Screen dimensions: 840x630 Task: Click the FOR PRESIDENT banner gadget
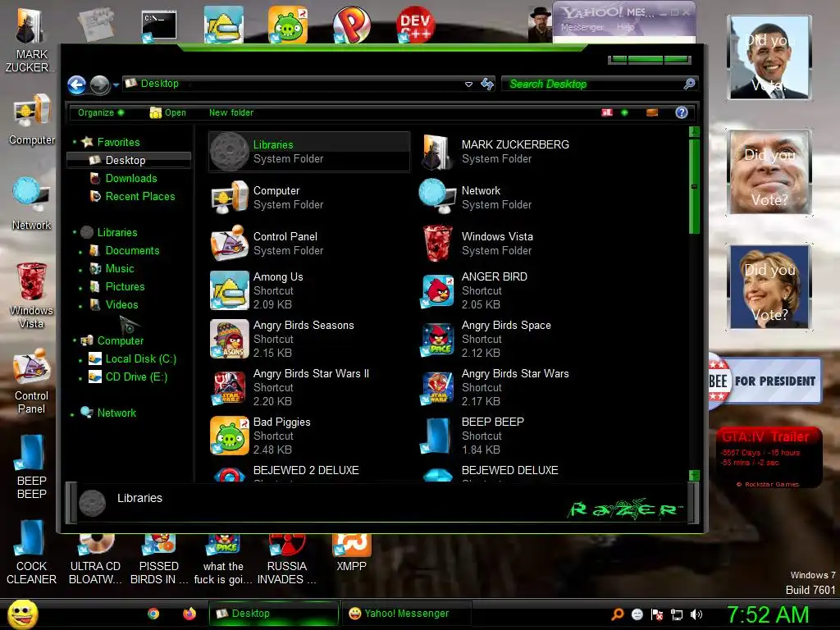[x=765, y=381]
